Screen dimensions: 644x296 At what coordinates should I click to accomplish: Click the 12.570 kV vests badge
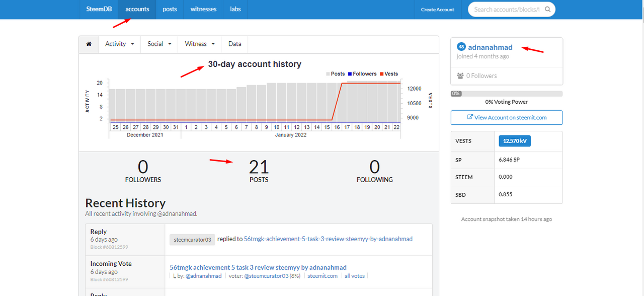[514, 141]
